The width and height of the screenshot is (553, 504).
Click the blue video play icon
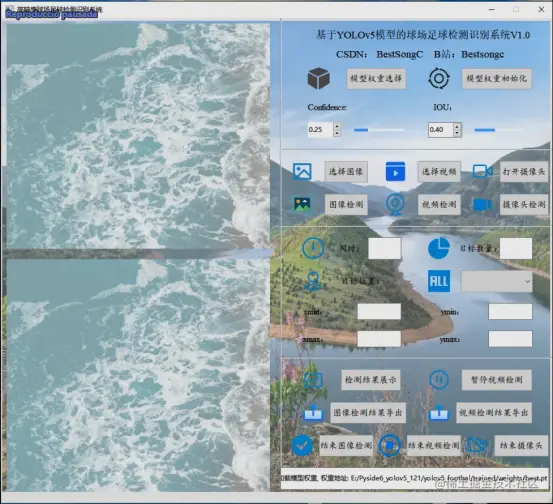395,171
